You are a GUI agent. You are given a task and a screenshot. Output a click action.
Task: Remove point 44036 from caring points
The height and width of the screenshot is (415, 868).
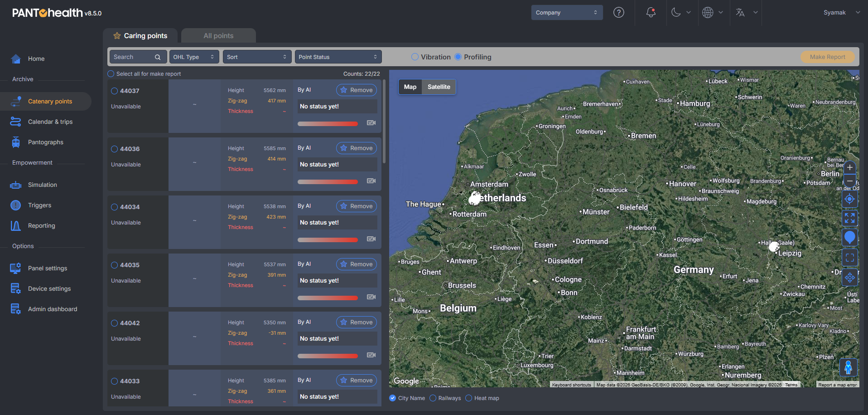(x=357, y=148)
